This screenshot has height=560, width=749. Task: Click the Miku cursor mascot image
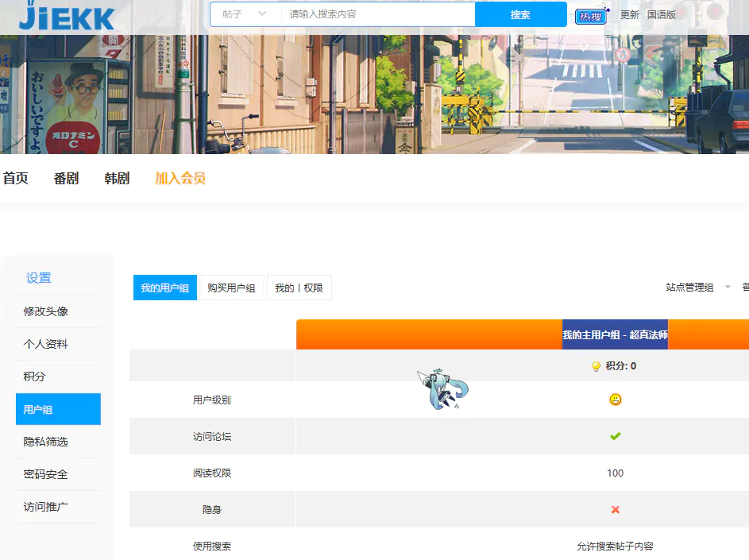pyautogui.click(x=443, y=389)
